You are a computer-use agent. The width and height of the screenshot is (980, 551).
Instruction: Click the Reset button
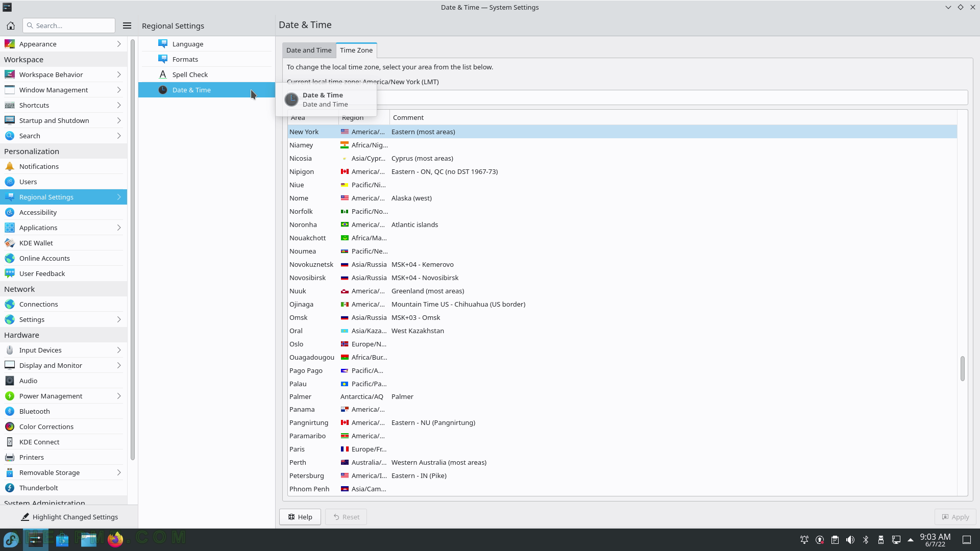pyautogui.click(x=346, y=517)
